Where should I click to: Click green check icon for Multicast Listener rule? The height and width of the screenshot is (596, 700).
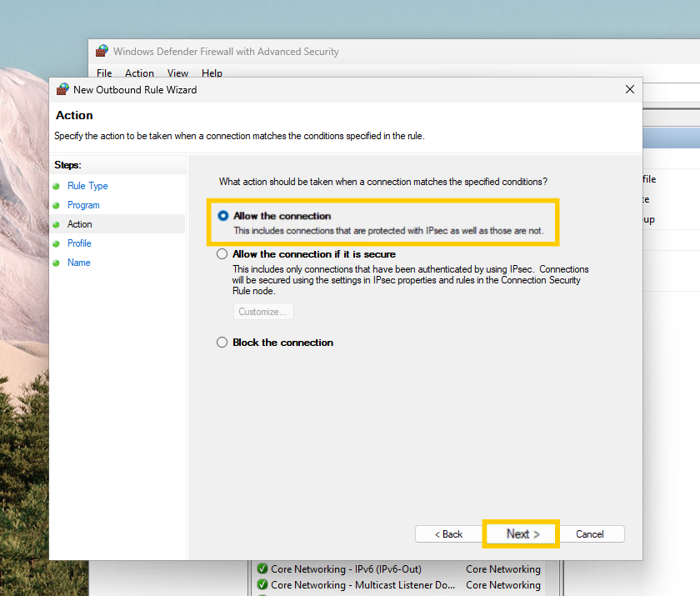[x=262, y=584]
